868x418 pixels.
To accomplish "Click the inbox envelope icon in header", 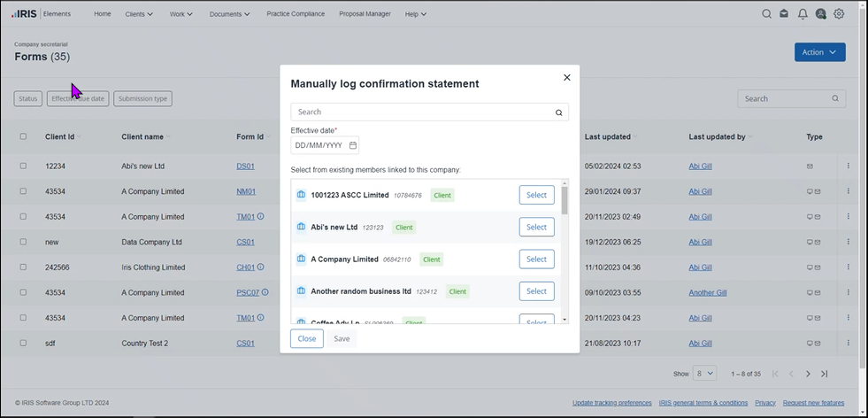I will click(x=784, y=14).
